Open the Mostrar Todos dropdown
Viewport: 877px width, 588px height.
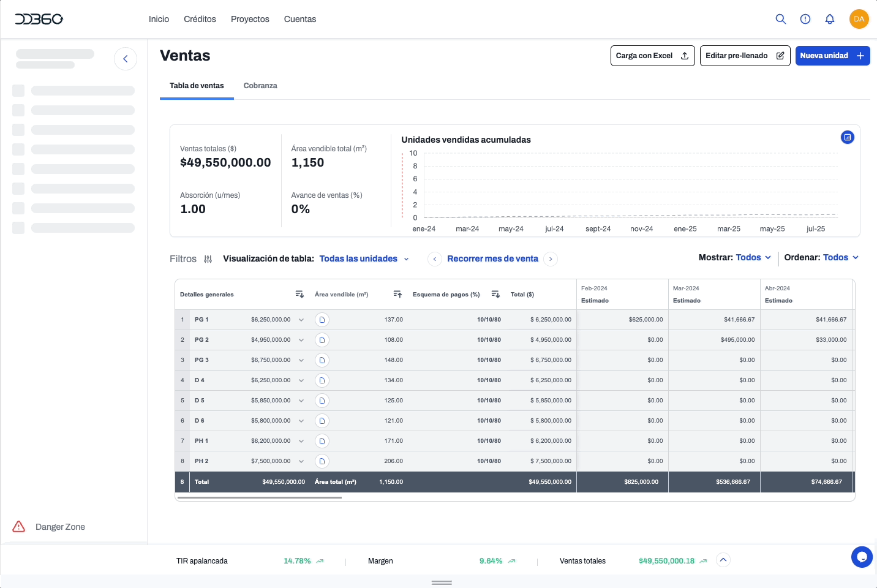753,258
